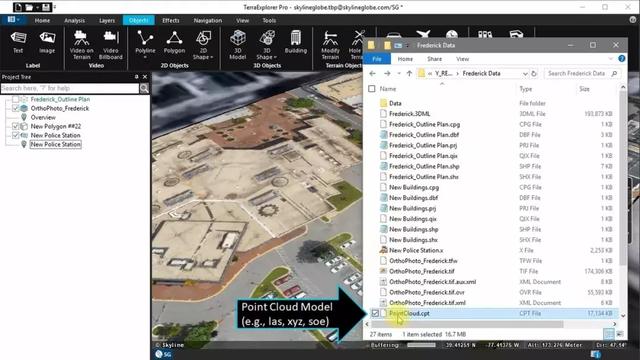
Task: Enable the Frederick_Outline Plan layer checkbox
Action: click(16, 99)
